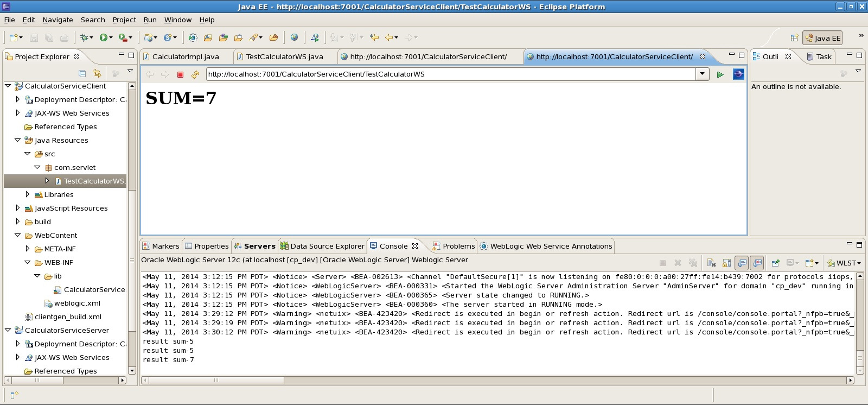Click the blue arrow icon right of Go
868x405 pixels.
coord(738,74)
